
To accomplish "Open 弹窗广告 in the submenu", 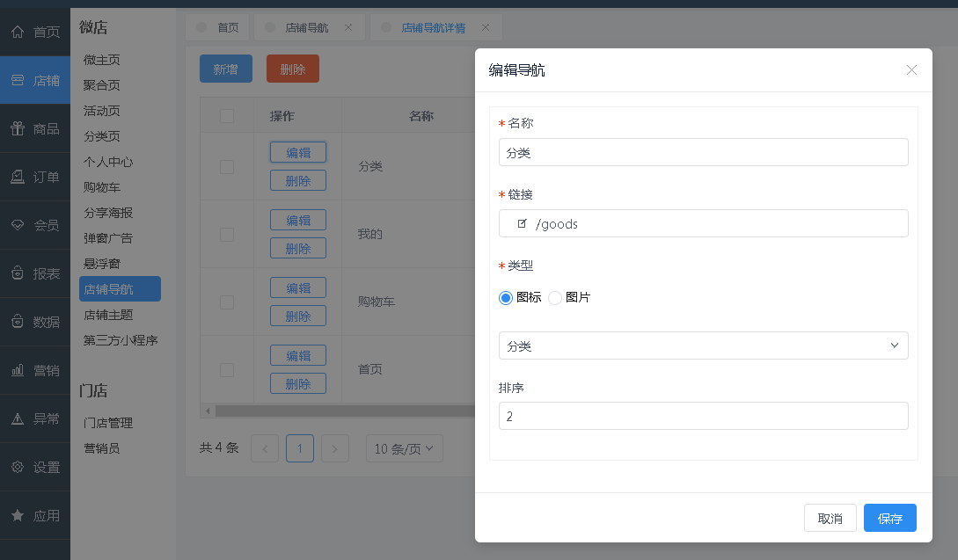I will click(108, 238).
